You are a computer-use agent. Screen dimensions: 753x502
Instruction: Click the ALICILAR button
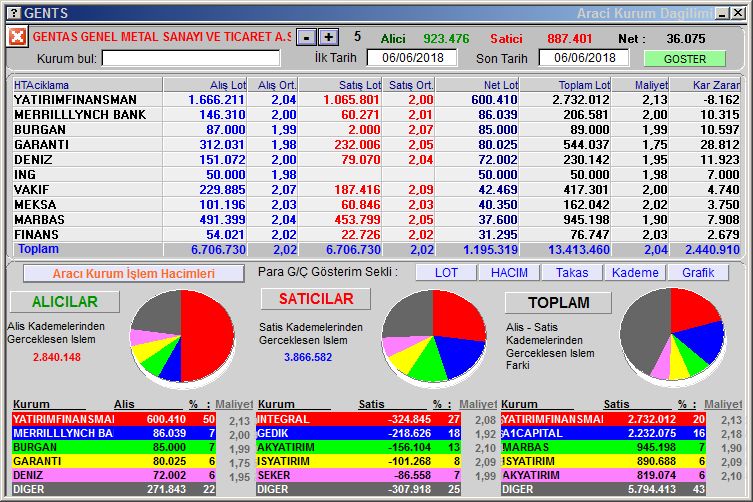[65, 302]
